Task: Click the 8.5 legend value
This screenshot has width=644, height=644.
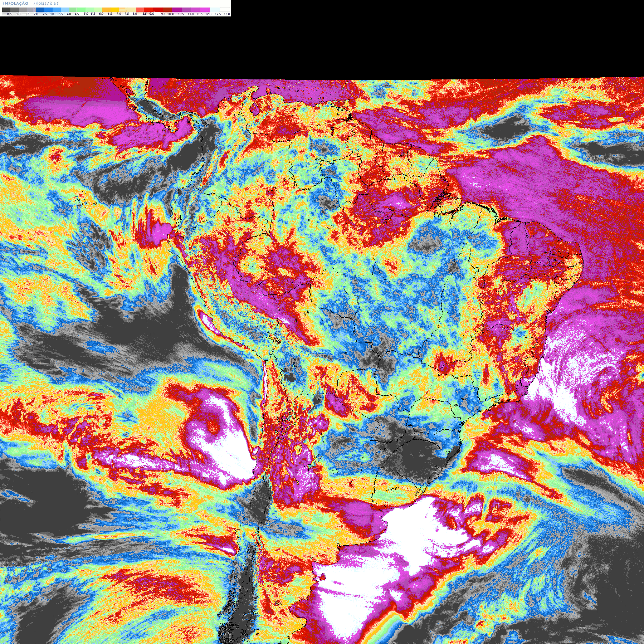Action: click(145, 14)
